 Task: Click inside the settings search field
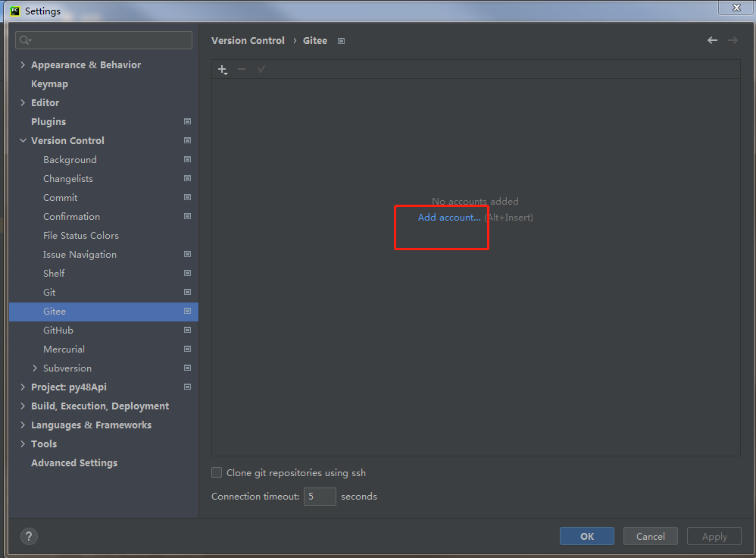[104, 40]
